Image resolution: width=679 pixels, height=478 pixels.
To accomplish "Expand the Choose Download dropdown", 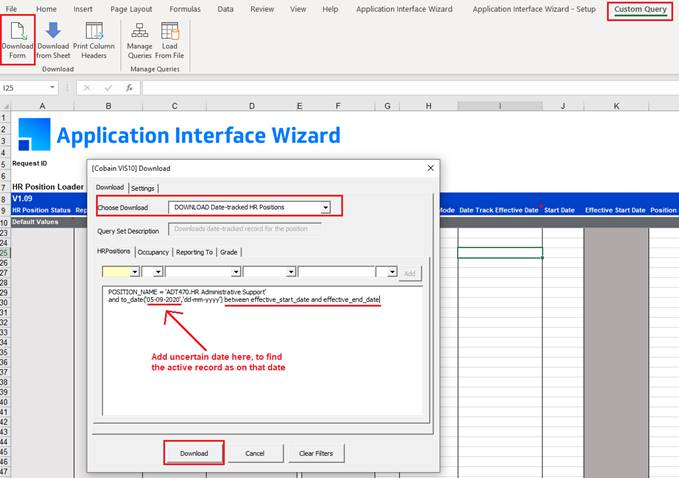I will point(326,208).
